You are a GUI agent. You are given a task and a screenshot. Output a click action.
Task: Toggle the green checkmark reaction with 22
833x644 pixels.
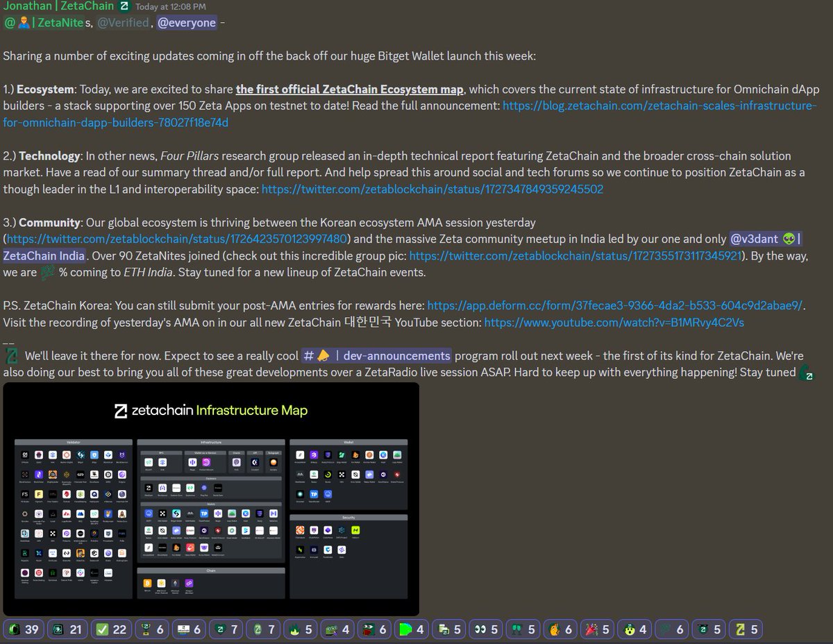pyautogui.click(x=111, y=629)
